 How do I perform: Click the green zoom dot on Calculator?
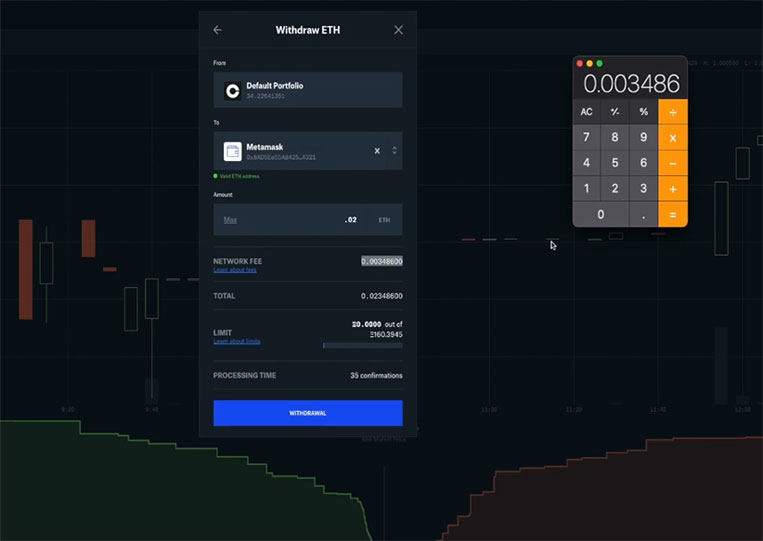pos(600,63)
